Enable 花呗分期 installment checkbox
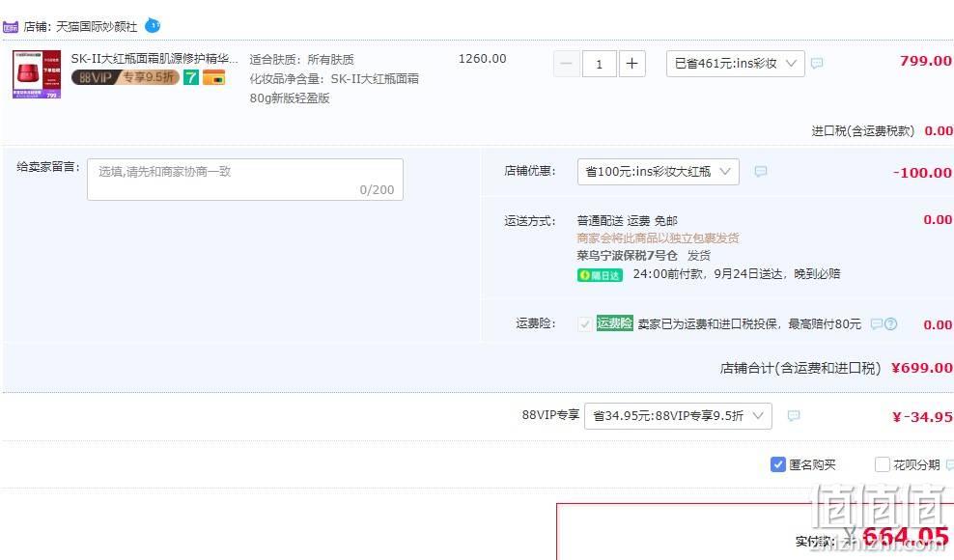This screenshot has width=954, height=560. point(883,464)
